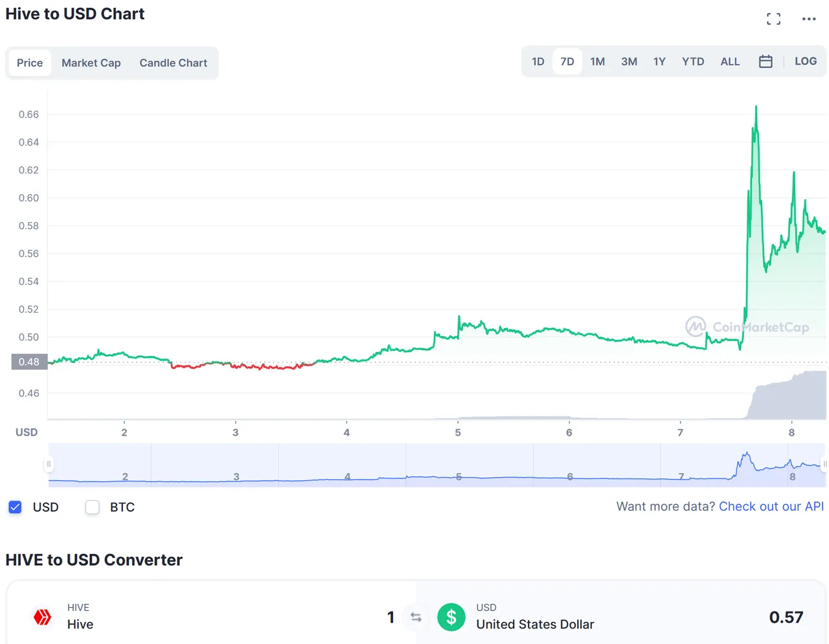Click the 'Hive to USD Chart' heading
Viewport: 829px width, 644px height.
click(75, 14)
